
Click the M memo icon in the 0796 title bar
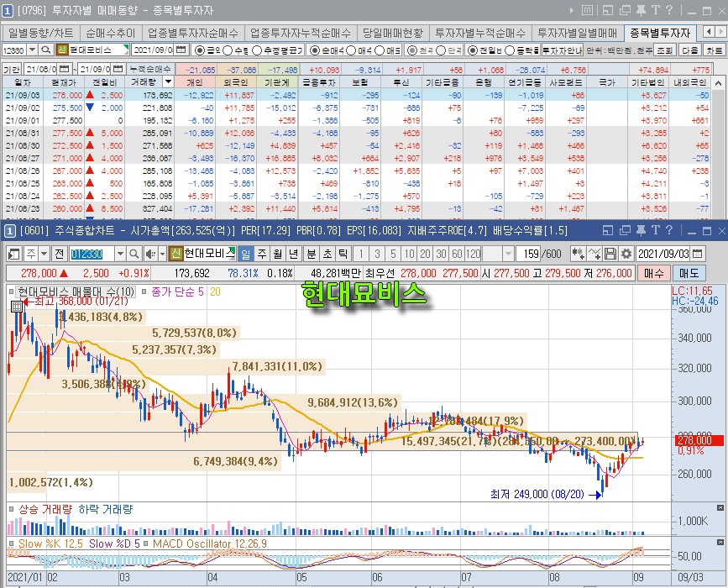coord(587,10)
